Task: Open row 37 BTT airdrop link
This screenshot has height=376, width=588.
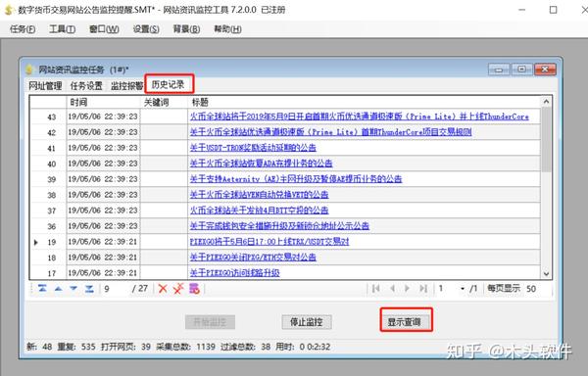Action: tap(259, 211)
